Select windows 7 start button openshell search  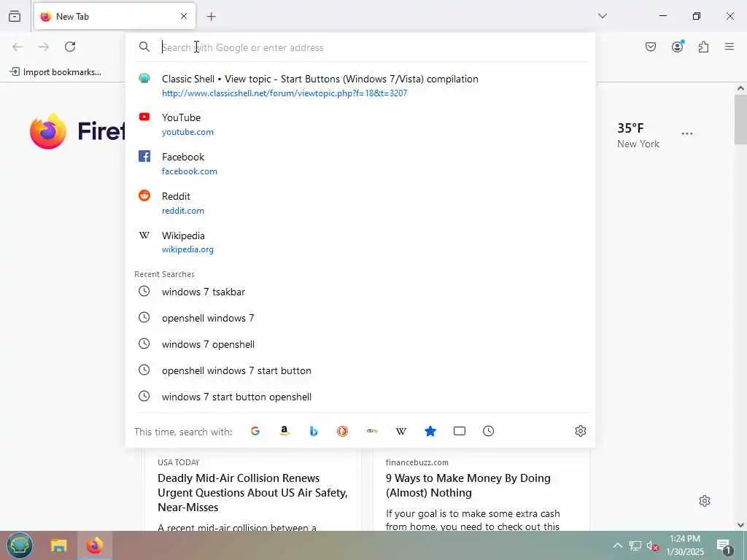[x=360, y=396]
